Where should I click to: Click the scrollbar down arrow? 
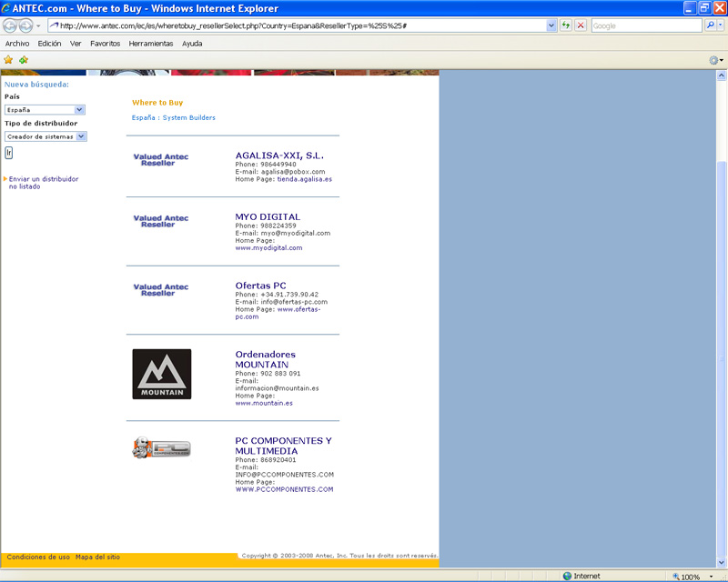click(x=721, y=562)
